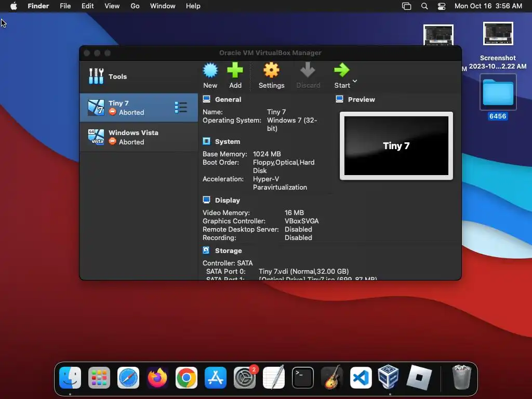This screenshot has width=532, height=399.
Task: Open the Edit menu
Action: 87,6
